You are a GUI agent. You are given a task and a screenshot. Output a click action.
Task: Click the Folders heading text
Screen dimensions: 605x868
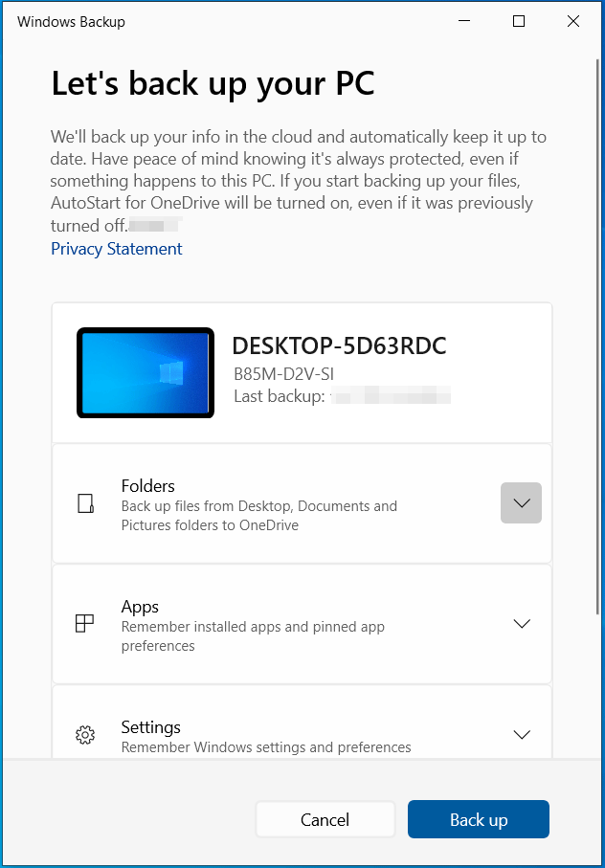pos(147,486)
